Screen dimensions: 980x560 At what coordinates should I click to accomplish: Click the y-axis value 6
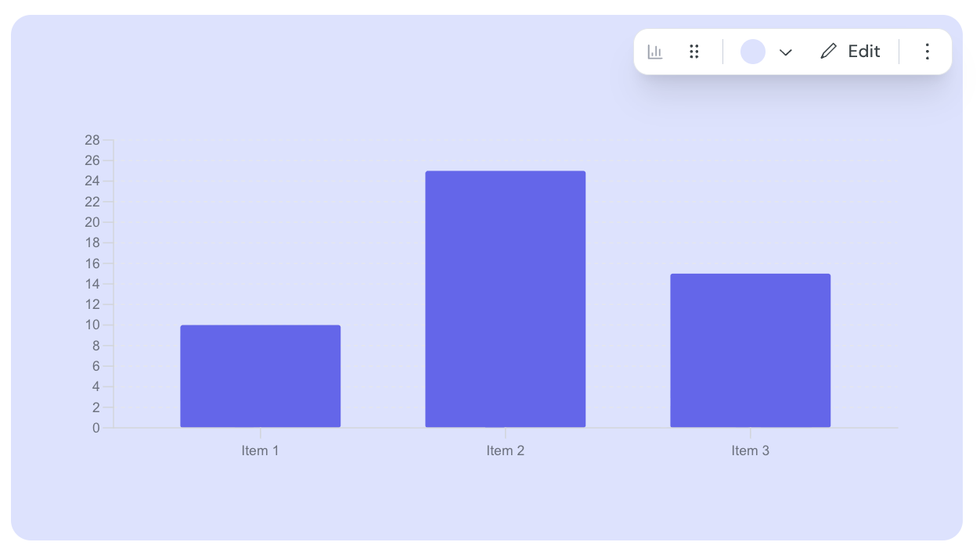[x=96, y=366]
